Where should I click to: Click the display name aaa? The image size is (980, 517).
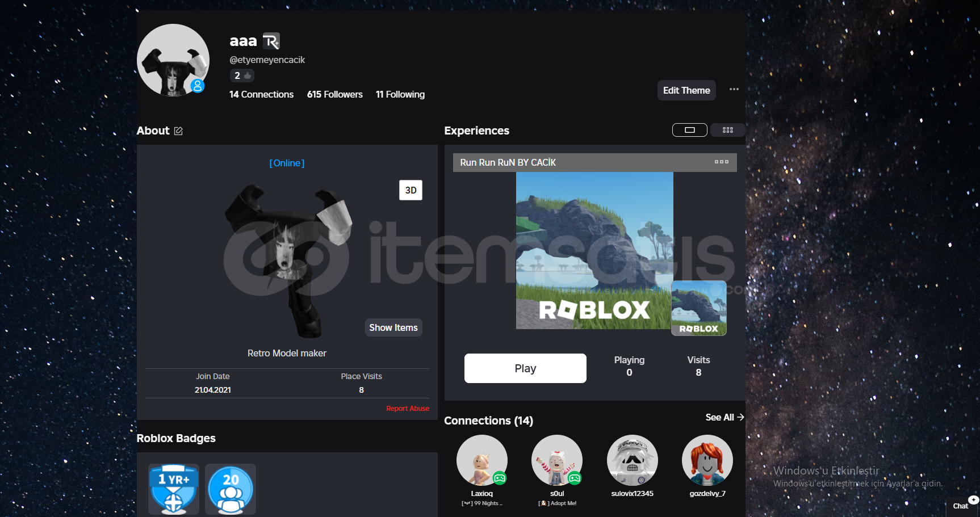coord(243,41)
